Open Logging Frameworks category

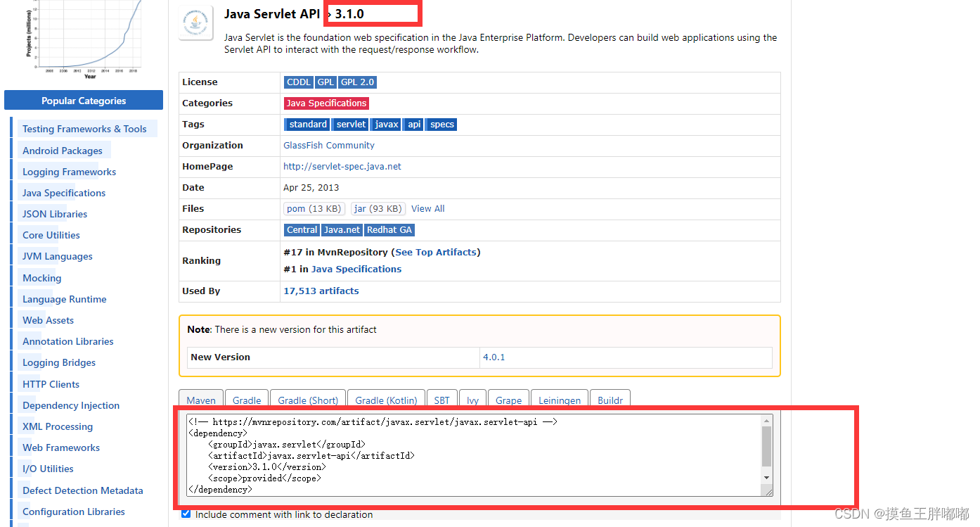[x=69, y=172]
